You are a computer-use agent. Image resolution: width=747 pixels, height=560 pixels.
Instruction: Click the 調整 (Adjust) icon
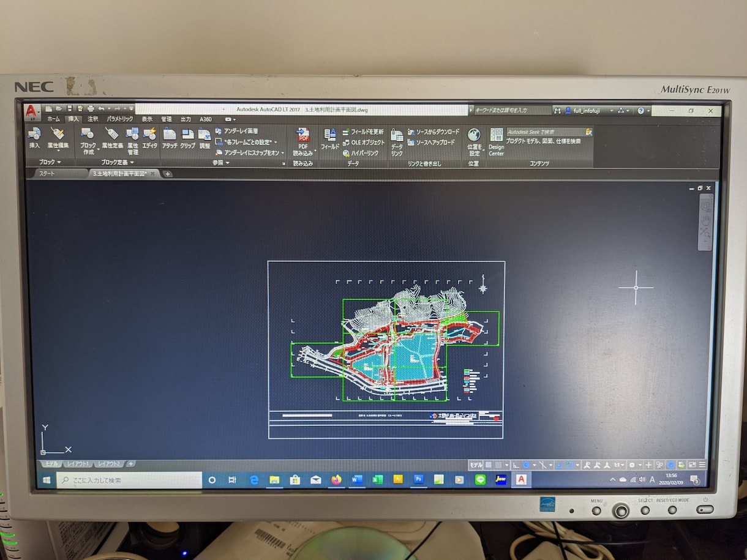pos(205,137)
